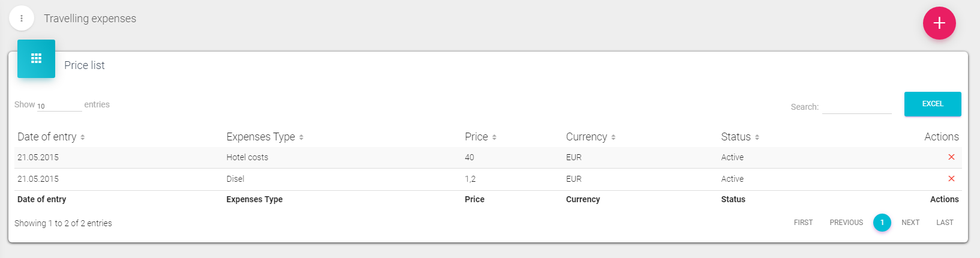The image size is (980, 258).
Task: Open the three-dot options menu
Action: click(22, 19)
